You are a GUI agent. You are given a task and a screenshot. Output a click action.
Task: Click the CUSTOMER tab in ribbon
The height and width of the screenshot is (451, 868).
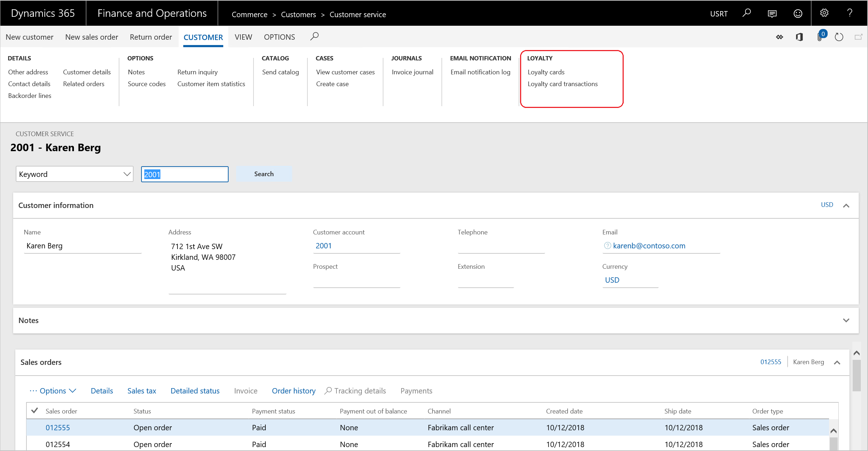[203, 37]
